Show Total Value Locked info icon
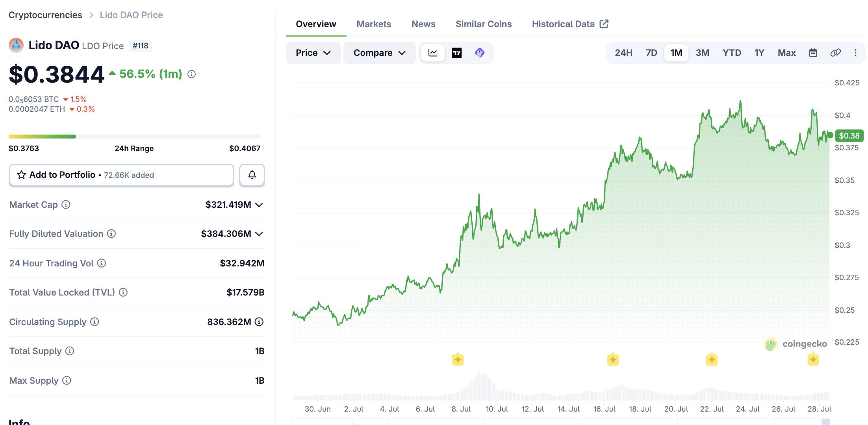The image size is (868, 425). coord(123,292)
